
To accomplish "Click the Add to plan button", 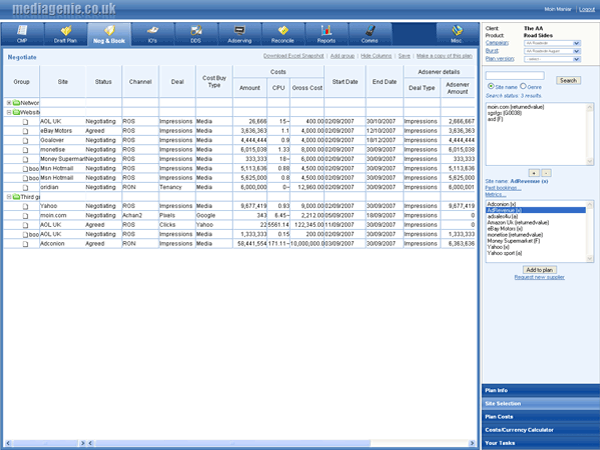I will [539, 270].
